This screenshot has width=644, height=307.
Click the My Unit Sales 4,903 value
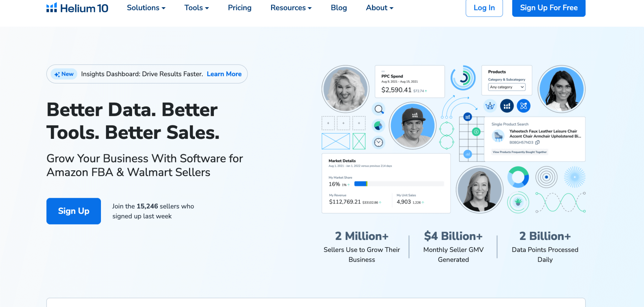coord(404,202)
